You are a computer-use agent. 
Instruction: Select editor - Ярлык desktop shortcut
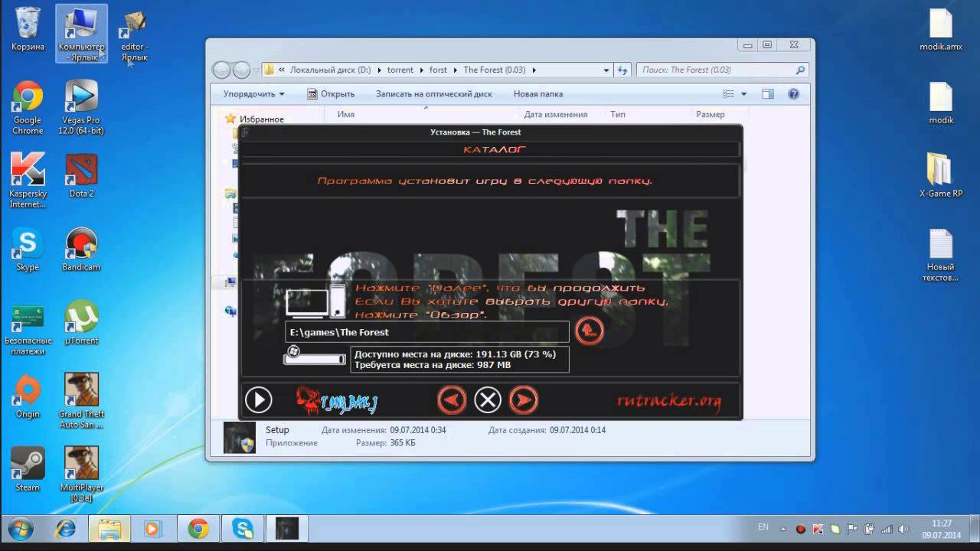[135, 36]
